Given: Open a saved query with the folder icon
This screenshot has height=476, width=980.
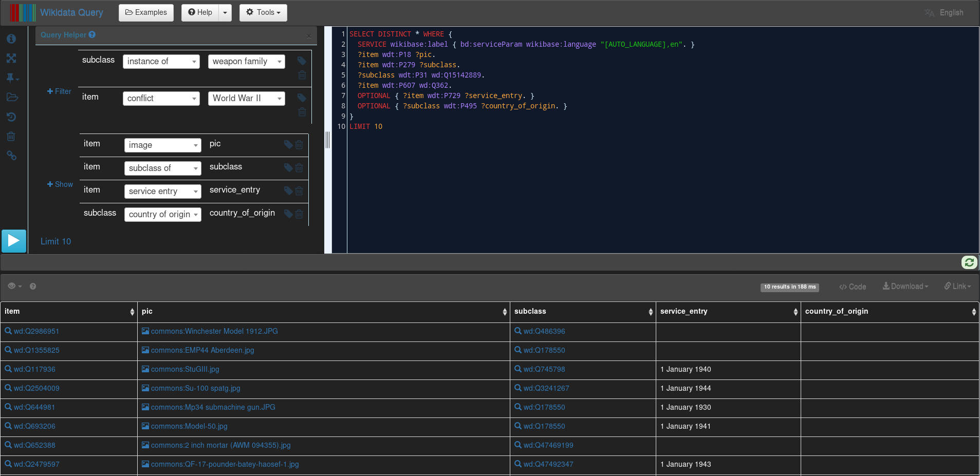Looking at the screenshot, I should pyautogui.click(x=11, y=97).
